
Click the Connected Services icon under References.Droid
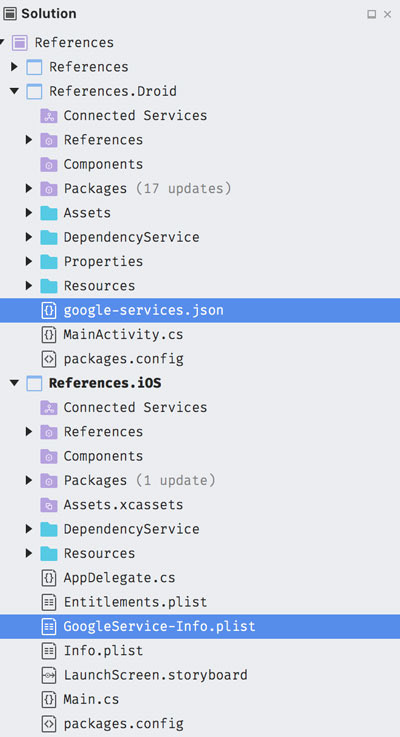click(48, 116)
